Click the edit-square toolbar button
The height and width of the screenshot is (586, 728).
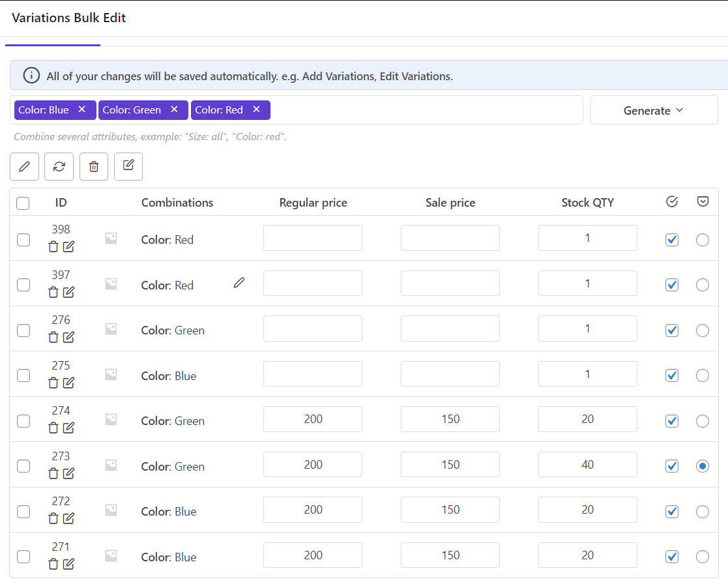click(x=128, y=166)
